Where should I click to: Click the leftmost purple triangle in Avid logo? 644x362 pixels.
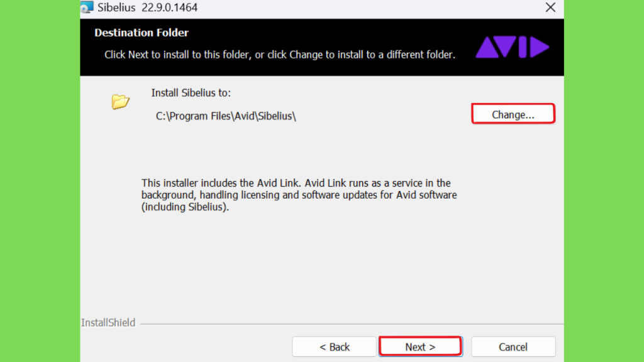[x=487, y=47]
